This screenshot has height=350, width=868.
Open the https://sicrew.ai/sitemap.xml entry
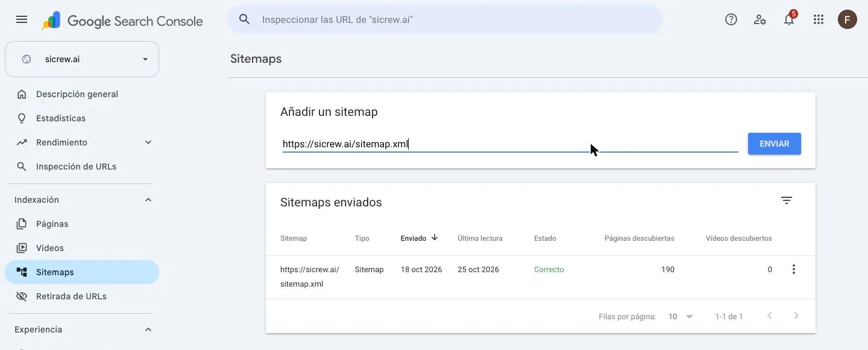pos(310,276)
